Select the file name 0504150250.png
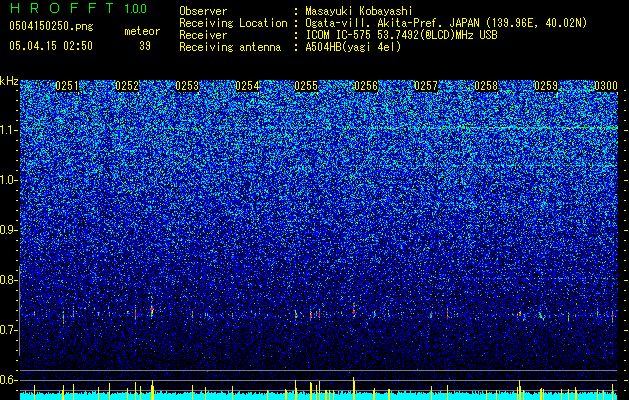 coord(51,27)
